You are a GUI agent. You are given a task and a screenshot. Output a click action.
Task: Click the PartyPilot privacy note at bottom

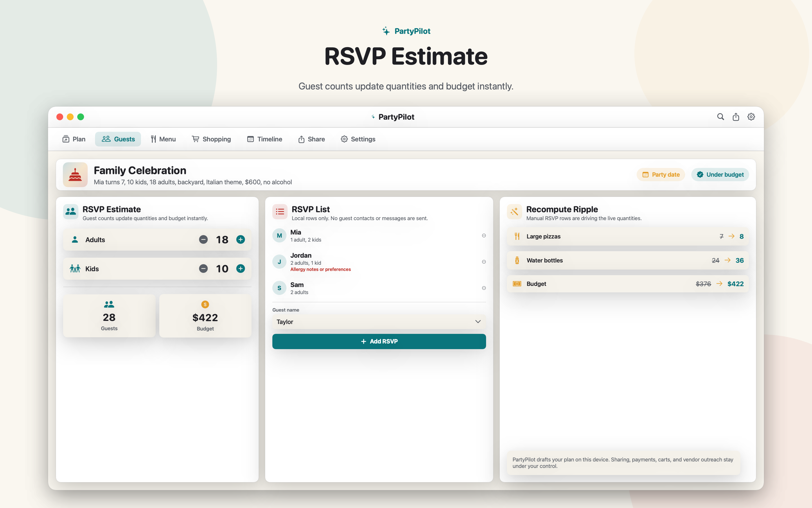[x=623, y=463]
